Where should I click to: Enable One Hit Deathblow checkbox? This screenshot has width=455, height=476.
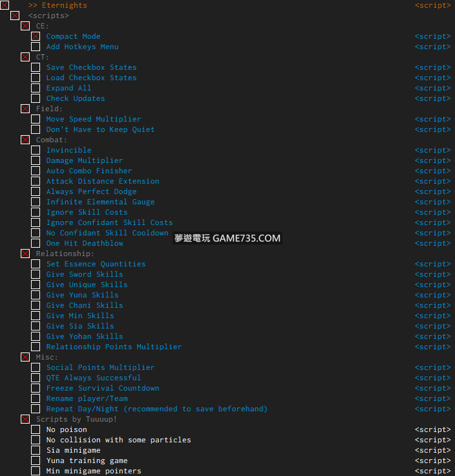[36, 243]
